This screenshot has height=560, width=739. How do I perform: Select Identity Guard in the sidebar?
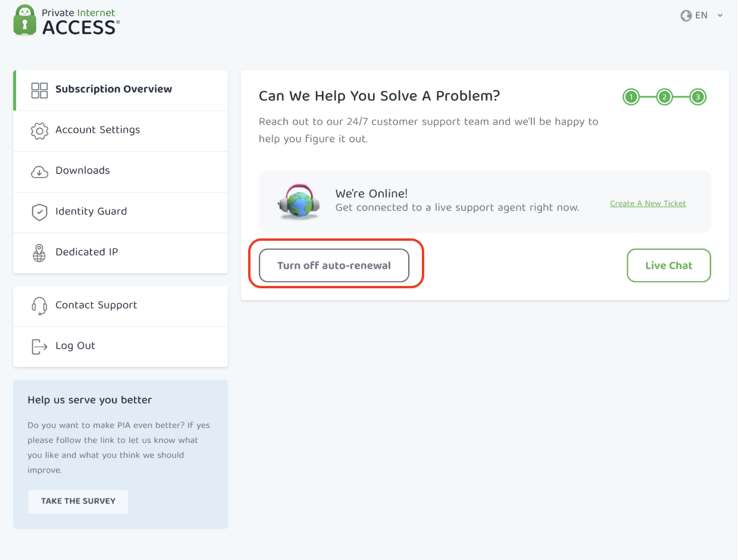(91, 212)
